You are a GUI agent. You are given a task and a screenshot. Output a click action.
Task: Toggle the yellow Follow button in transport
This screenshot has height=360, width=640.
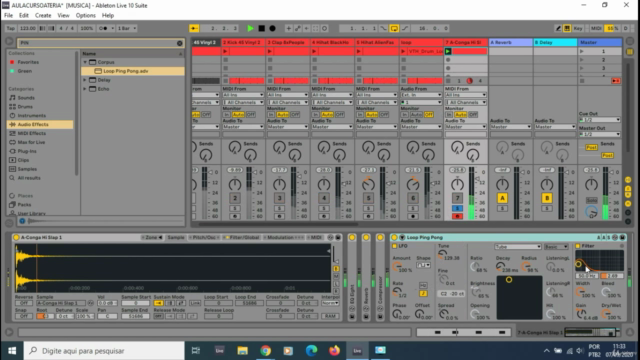coord(194,28)
